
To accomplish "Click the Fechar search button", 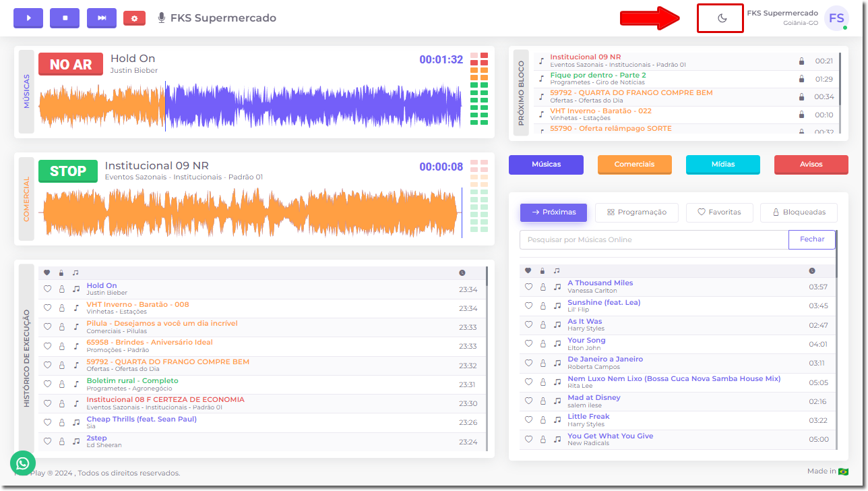I will coord(811,239).
